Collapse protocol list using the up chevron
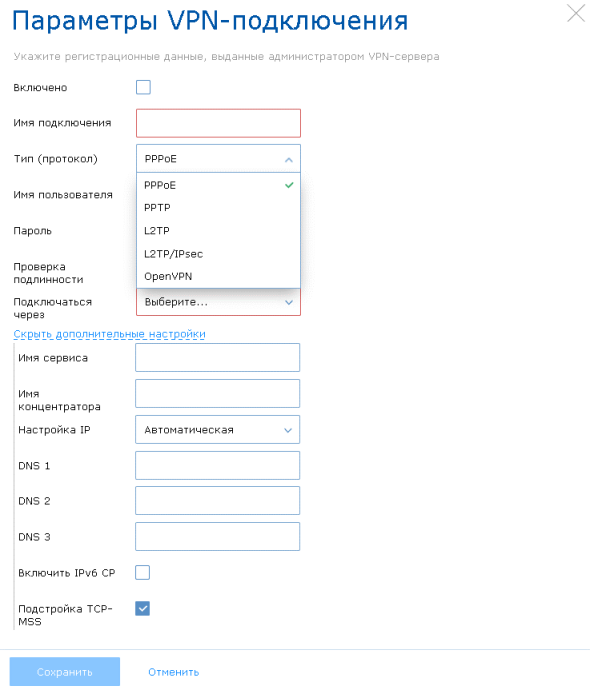590x690 pixels. (x=289, y=159)
